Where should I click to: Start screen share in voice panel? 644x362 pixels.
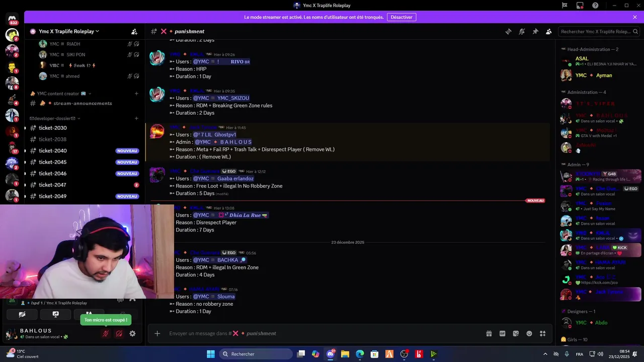55,314
